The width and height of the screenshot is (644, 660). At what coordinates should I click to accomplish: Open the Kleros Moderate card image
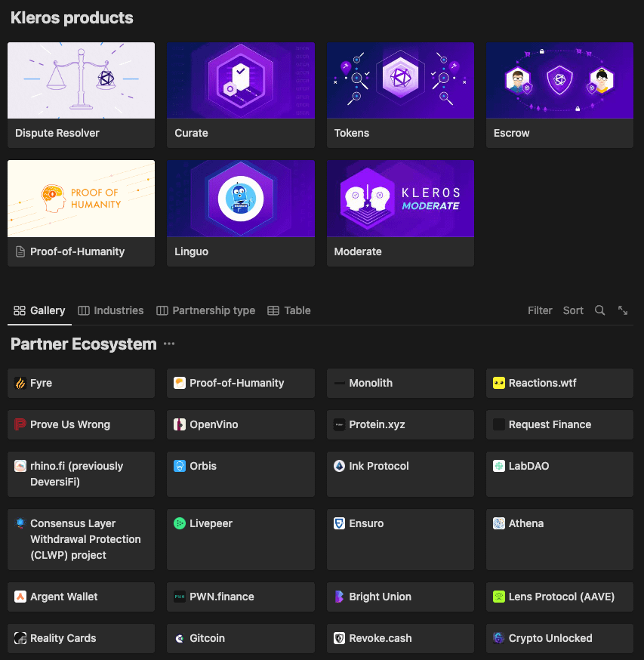[400, 198]
